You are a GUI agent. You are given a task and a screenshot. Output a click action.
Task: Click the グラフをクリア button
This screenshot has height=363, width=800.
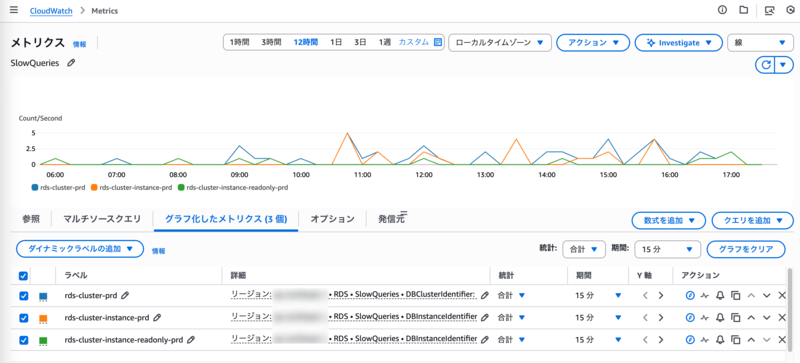tap(746, 249)
